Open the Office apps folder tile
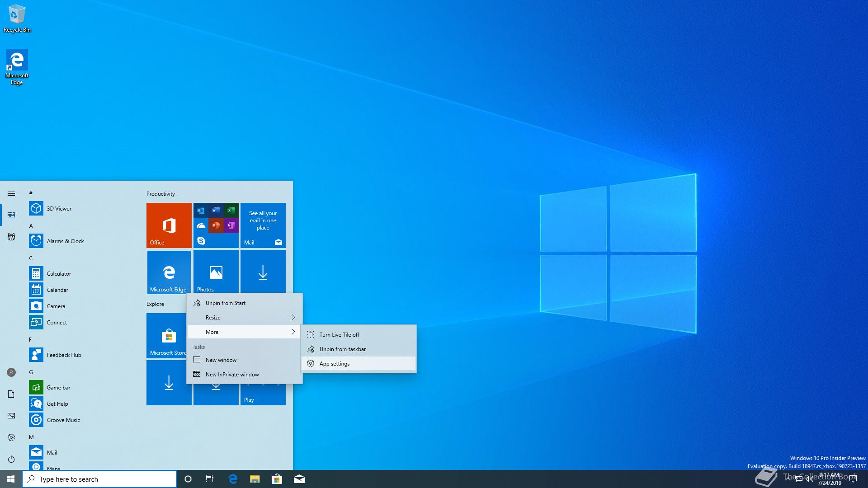868x488 pixels. pos(216,225)
